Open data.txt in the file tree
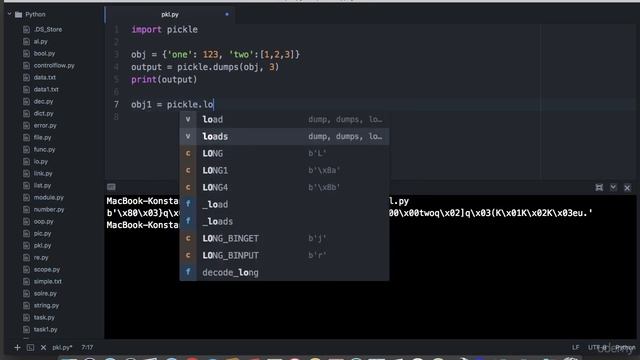Screen dimensions: 640x360 point(44,77)
